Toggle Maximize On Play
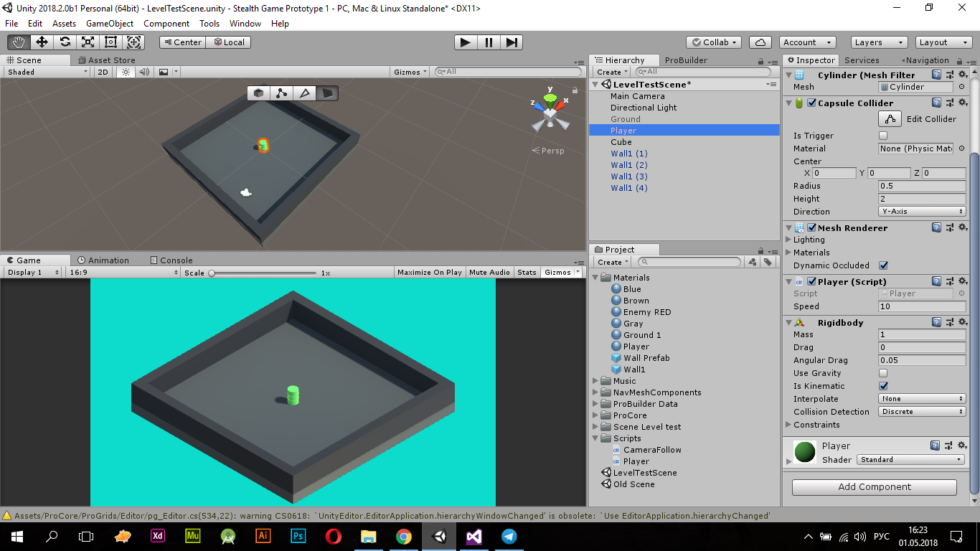Screen dimensions: 980x551 (x=430, y=273)
